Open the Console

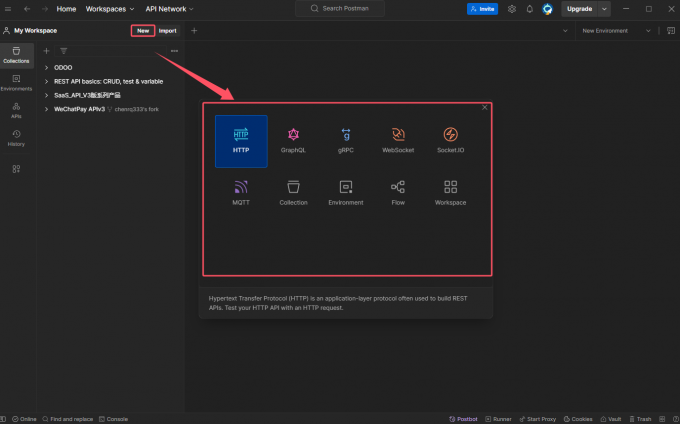click(x=114, y=419)
